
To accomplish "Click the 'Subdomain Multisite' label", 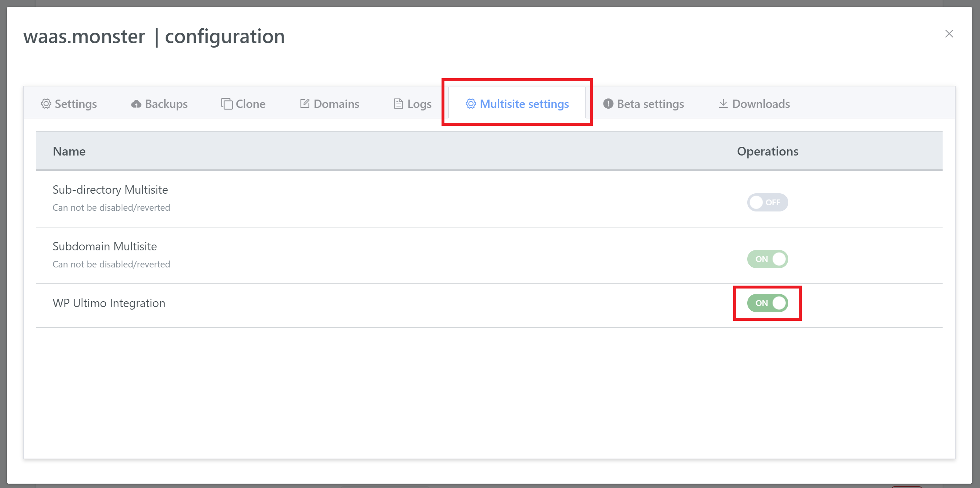I will (x=105, y=246).
